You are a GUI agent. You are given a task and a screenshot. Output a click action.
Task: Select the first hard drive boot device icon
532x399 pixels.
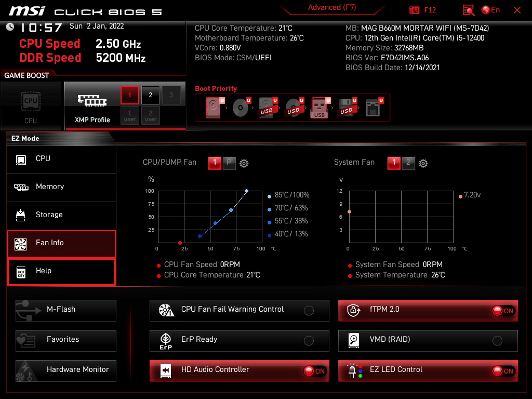(214, 108)
